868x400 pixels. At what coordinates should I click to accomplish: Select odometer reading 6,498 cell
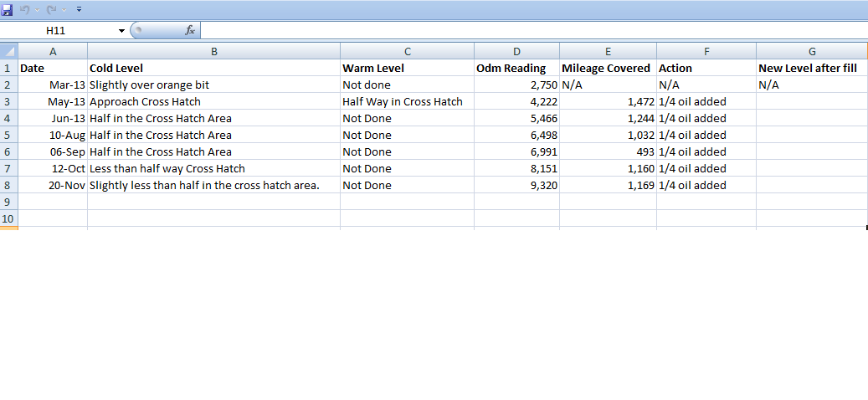coord(517,135)
